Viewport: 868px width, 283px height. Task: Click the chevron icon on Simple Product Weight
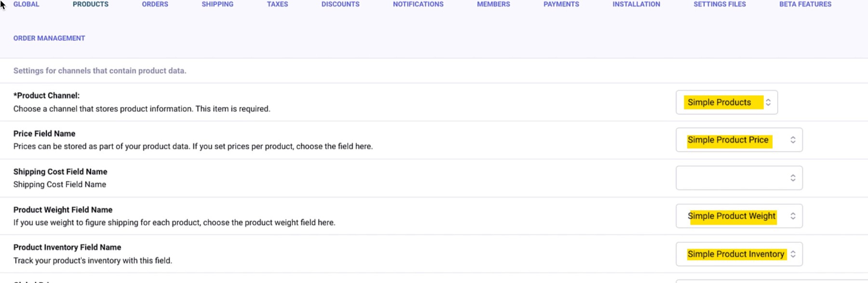tap(794, 216)
